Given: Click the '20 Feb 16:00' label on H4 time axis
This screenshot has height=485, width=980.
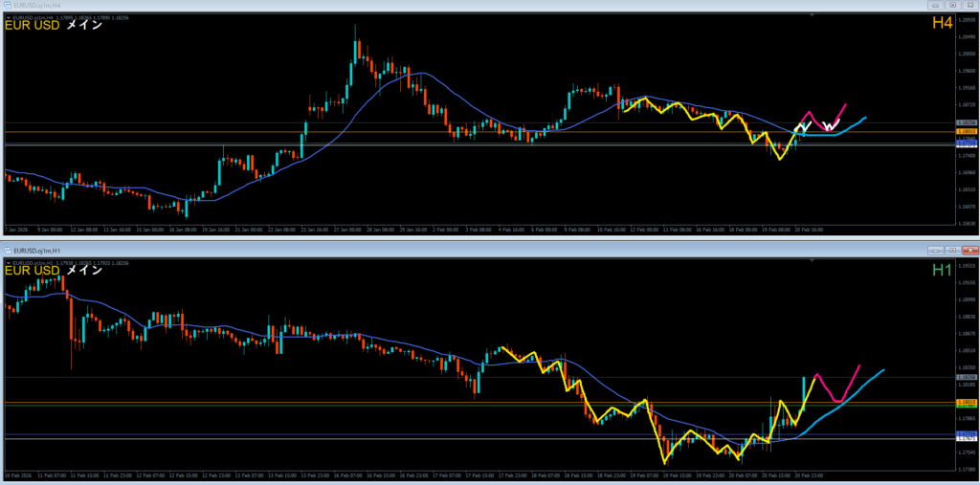Looking at the screenshot, I should [809, 230].
